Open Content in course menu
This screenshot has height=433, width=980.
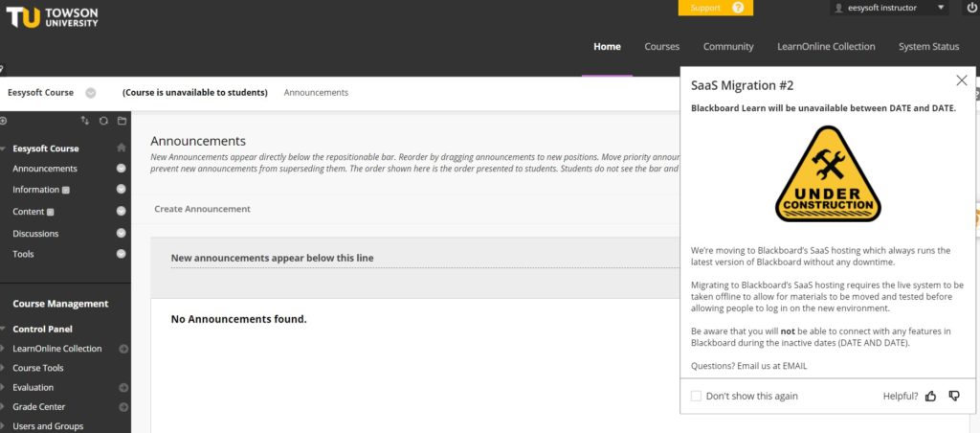(x=28, y=212)
